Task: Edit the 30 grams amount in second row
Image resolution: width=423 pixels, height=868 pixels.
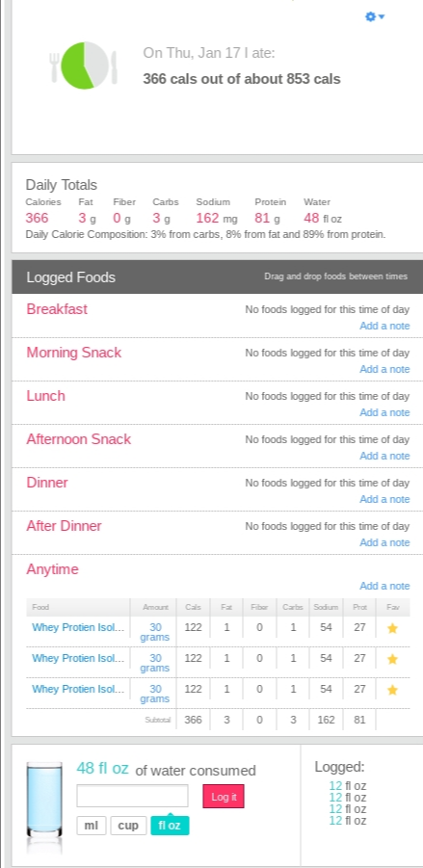Action: coord(155,663)
